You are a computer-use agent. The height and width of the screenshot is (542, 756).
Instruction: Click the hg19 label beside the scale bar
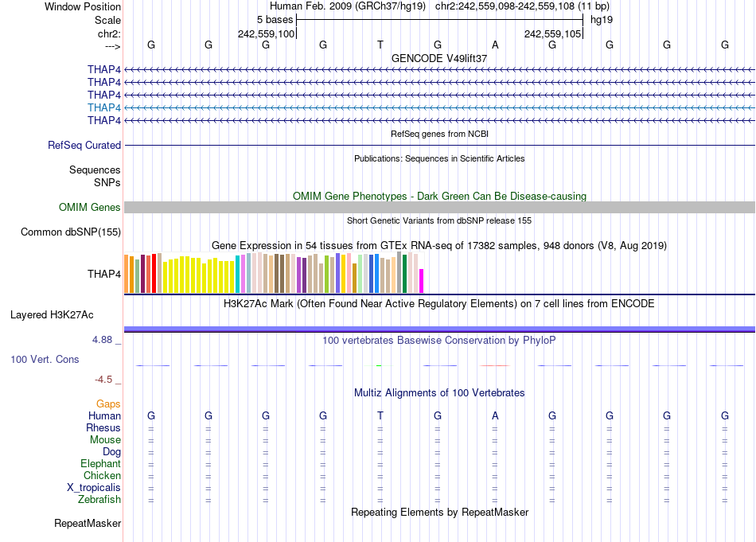(602, 20)
